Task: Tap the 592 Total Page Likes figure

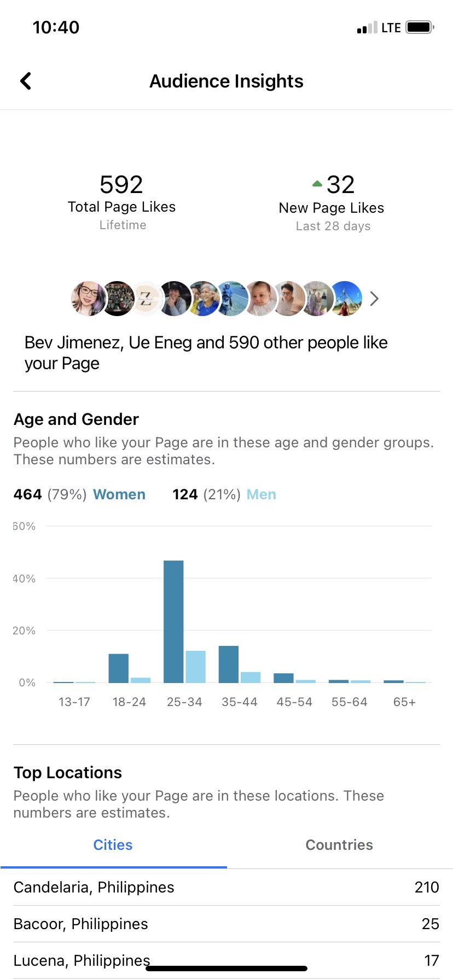Action: [x=121, y=185]
